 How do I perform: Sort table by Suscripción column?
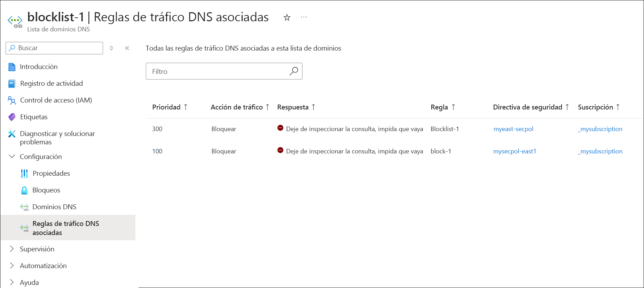point(599,107)
